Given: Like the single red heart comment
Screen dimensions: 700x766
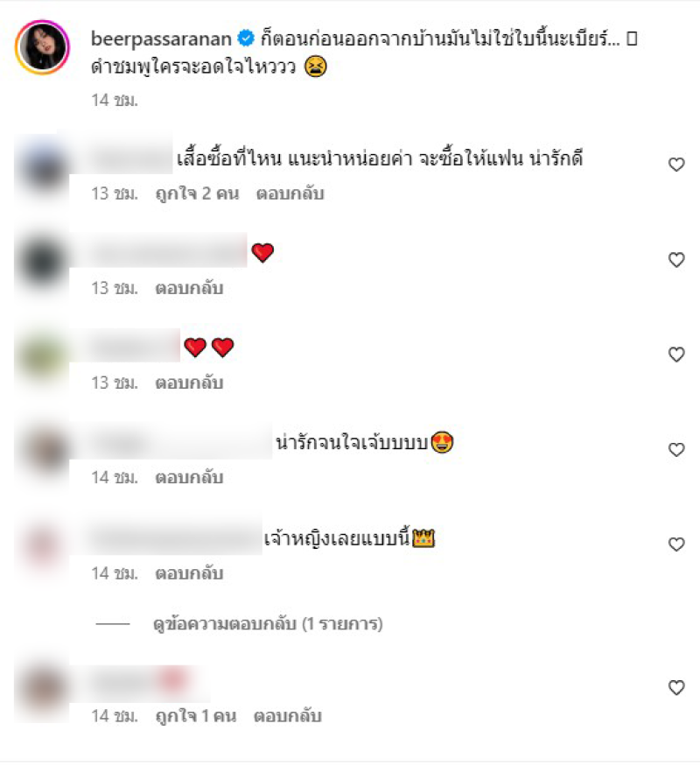Looking at the screenshot, I should click(676, 259).
